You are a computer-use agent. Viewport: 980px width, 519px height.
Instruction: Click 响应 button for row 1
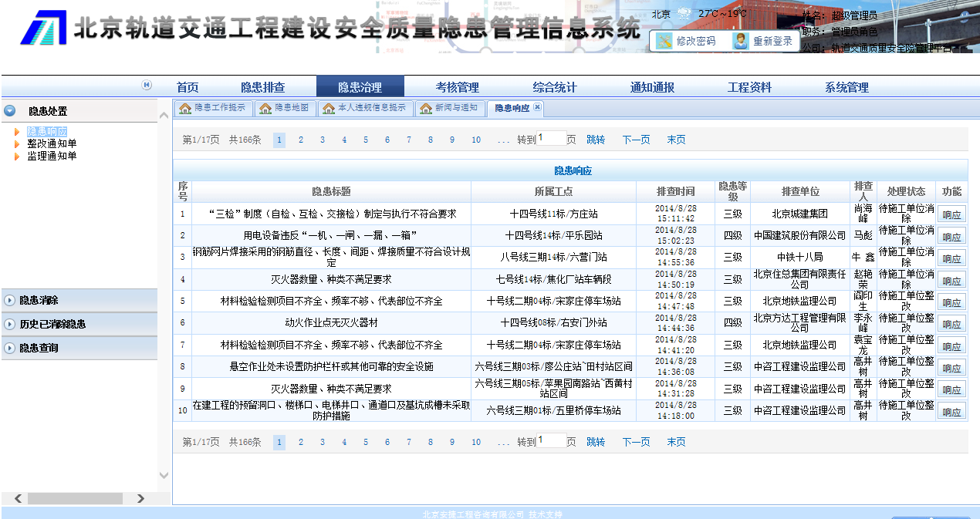click(x=951, y=215)
